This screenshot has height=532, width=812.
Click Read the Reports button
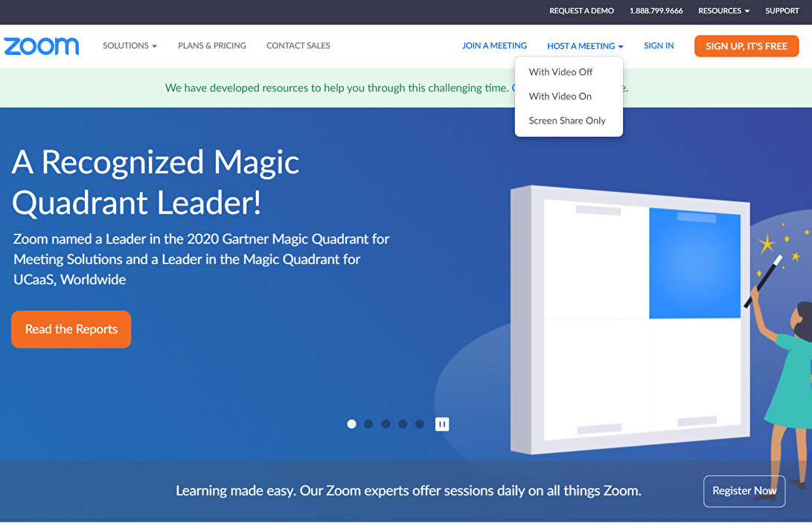point(71,329)
